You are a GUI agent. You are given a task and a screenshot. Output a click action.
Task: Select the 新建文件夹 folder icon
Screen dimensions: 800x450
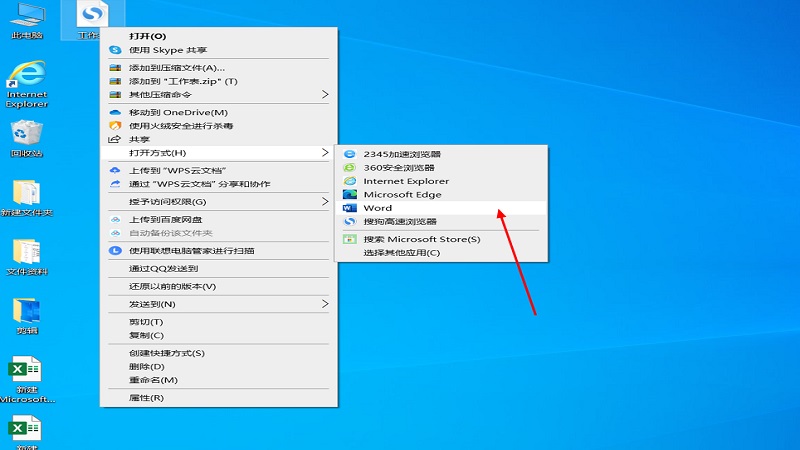(x=27, y=198)
